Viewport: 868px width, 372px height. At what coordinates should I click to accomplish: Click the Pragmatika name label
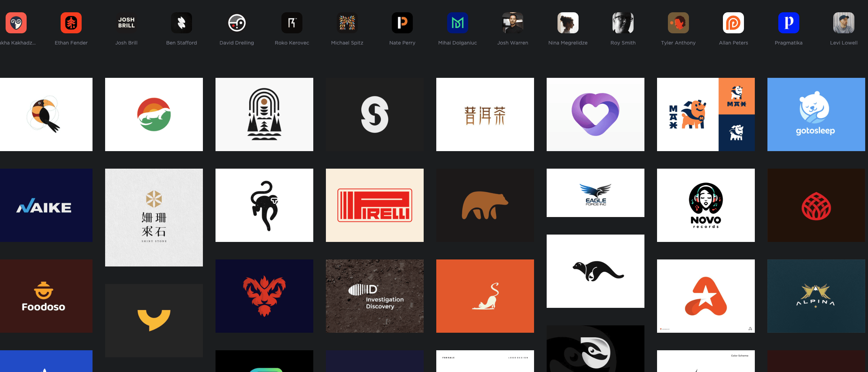[x=789, y=43]
